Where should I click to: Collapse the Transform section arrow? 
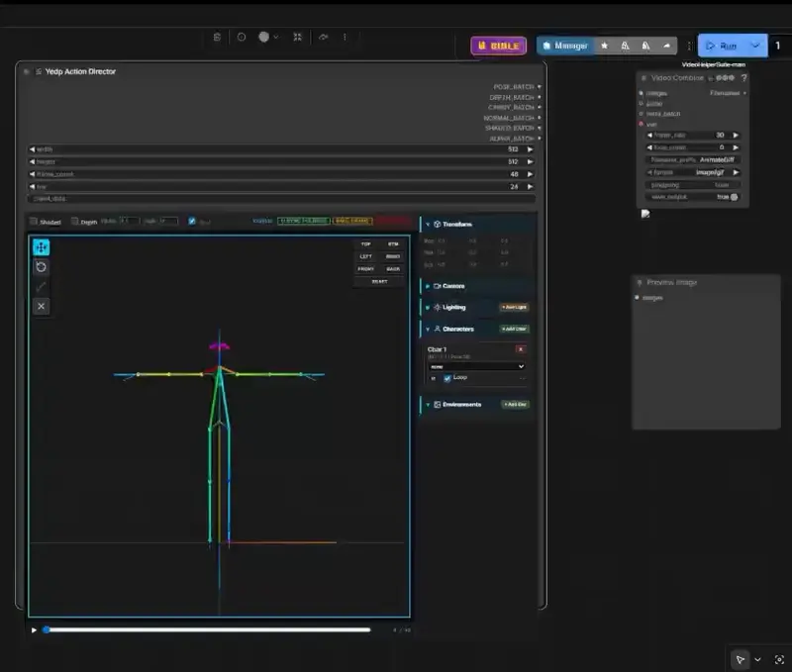(x=428, y=225)
